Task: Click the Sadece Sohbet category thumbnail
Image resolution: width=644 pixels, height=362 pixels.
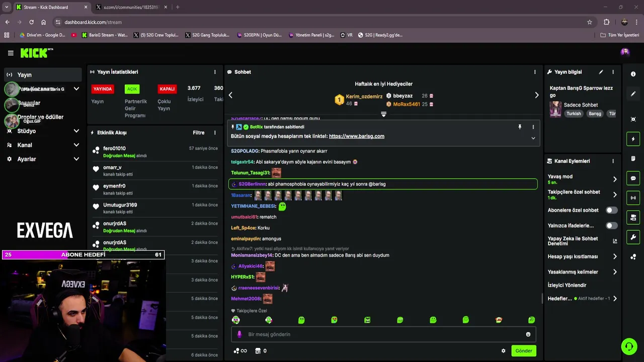Action: tap(555, 109)
